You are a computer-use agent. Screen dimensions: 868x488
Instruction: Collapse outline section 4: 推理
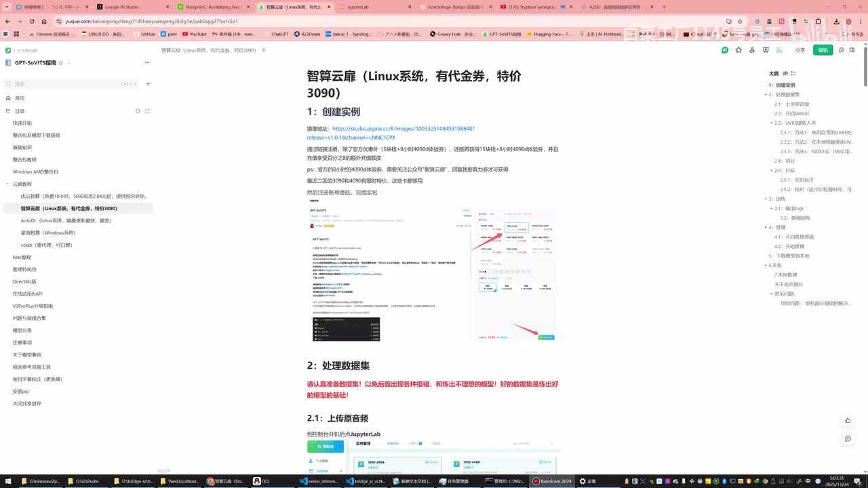tap(766, 228)
